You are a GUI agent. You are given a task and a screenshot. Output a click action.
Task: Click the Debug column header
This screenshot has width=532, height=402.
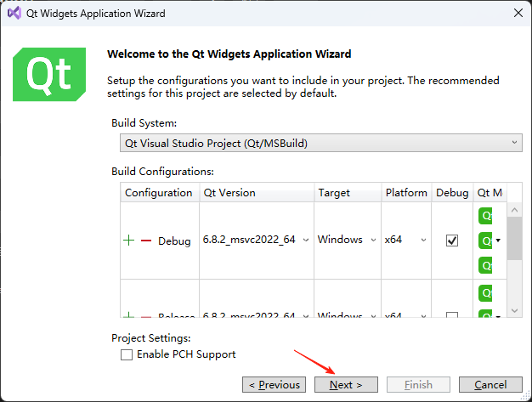pos(452,192)
